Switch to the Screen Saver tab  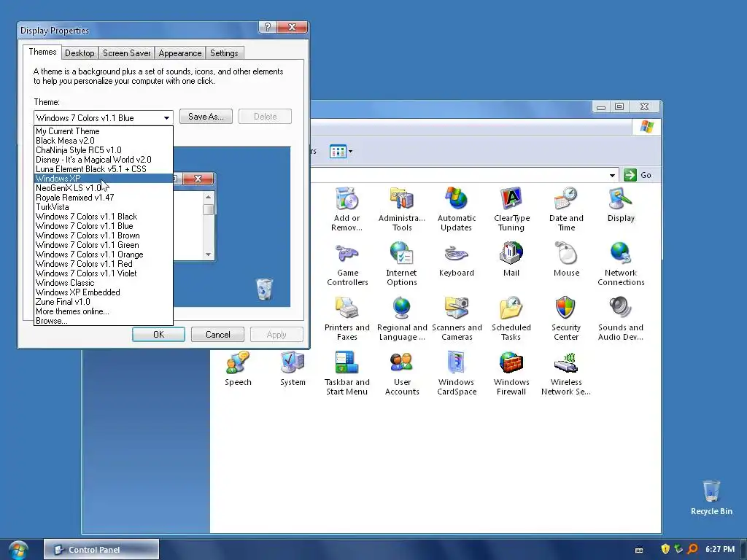pyautogui.click(x=127, y=52)
